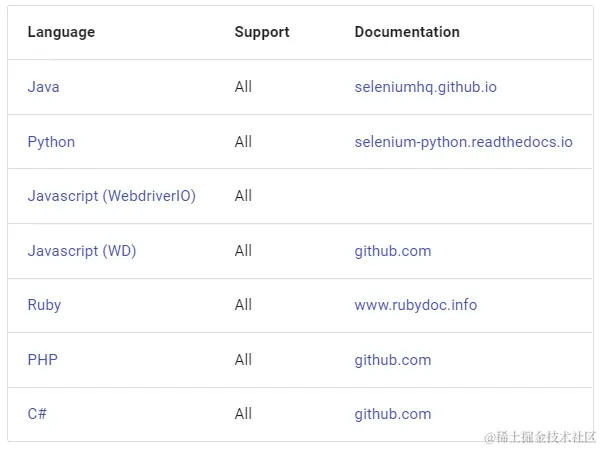Select the PHP language link
Viewport: 601px width, 449px height.
point(42,360)
